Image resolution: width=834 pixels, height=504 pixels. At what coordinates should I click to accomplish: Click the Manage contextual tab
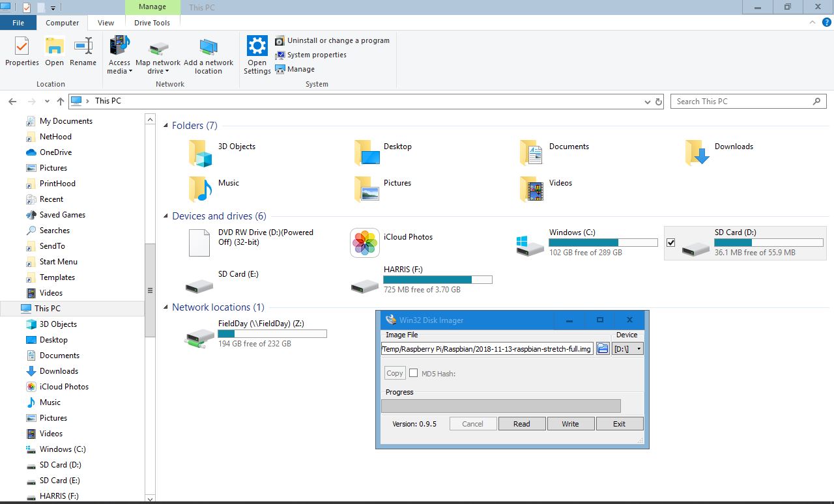[x=152, y=7]
